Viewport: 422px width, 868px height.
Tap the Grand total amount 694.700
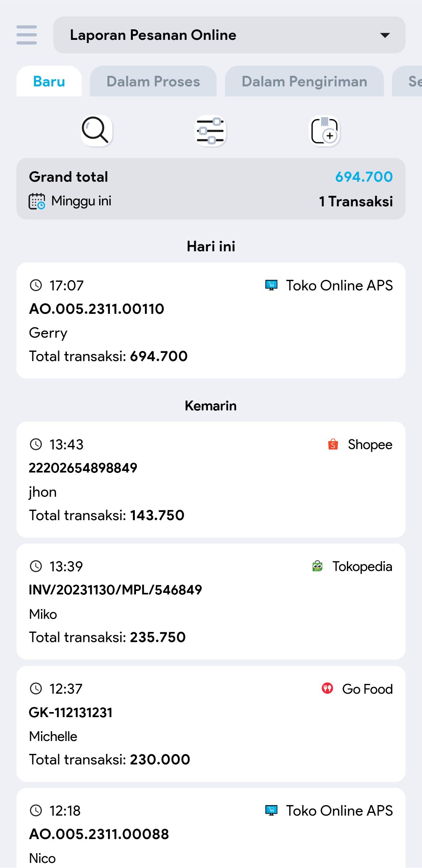point(364,177)
